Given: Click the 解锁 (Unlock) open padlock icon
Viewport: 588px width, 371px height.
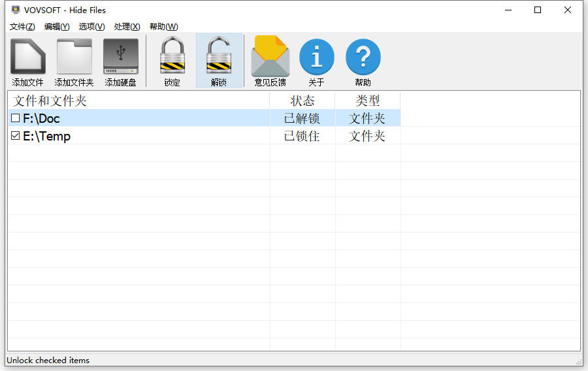Looking at the screenshot, I should coord(219,55).
